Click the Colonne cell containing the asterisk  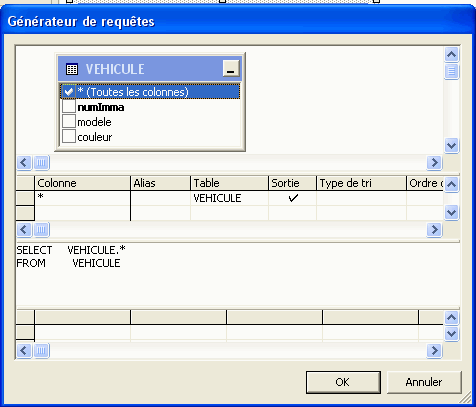point(82,198)
